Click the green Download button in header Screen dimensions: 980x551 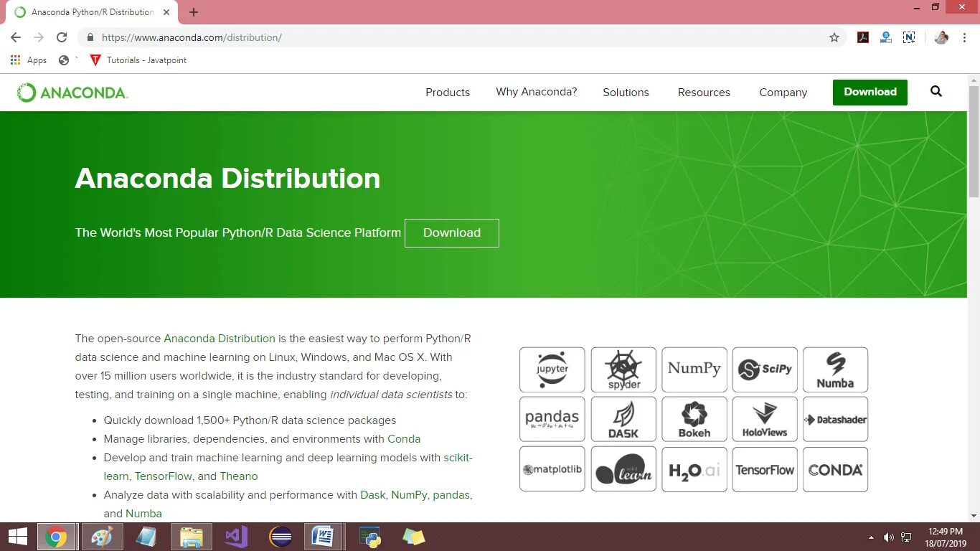870,92
